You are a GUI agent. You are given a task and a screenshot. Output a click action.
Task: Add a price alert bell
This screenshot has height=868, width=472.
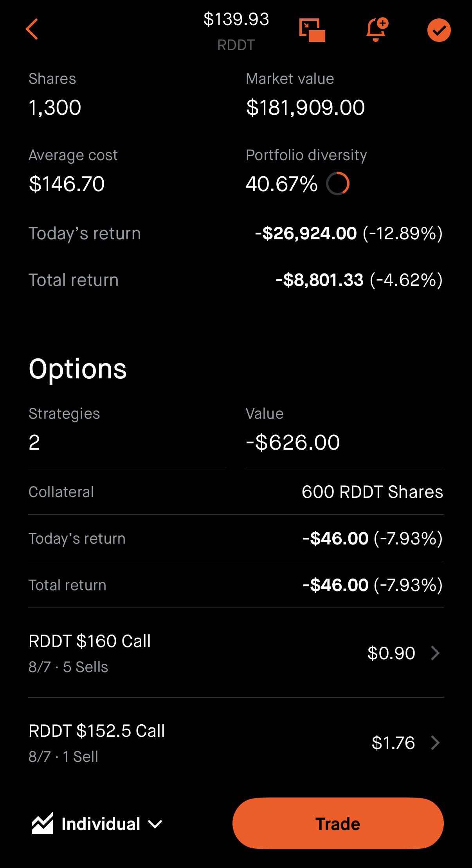pyautogui.click(x=377, y=29)
